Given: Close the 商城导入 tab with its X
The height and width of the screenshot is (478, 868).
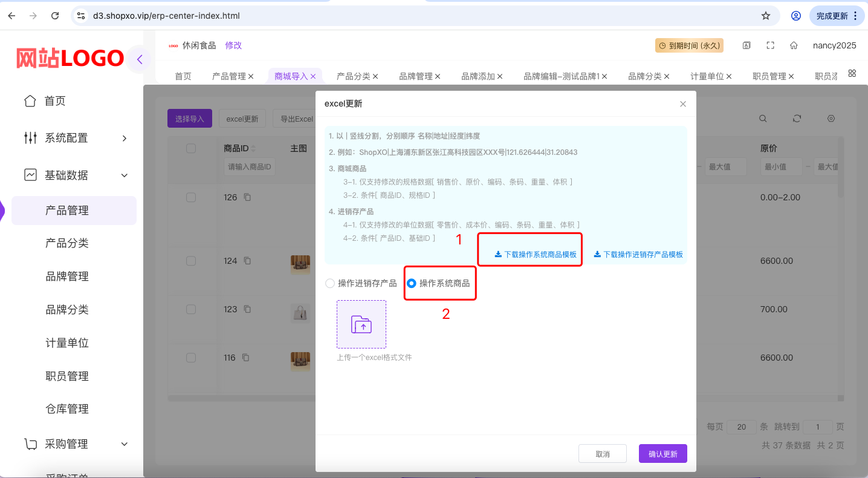Looking at the screenshot, I should coord(313,76).
